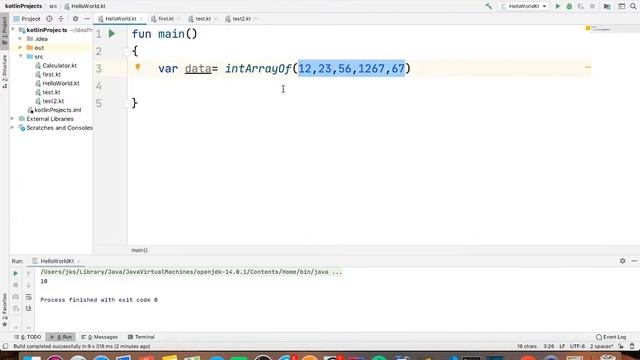Toggle Soft-Wrap icon in Run panel
The width and height of the screenshot is (640, 360).
pyautogui.click(x=29, y=297)
